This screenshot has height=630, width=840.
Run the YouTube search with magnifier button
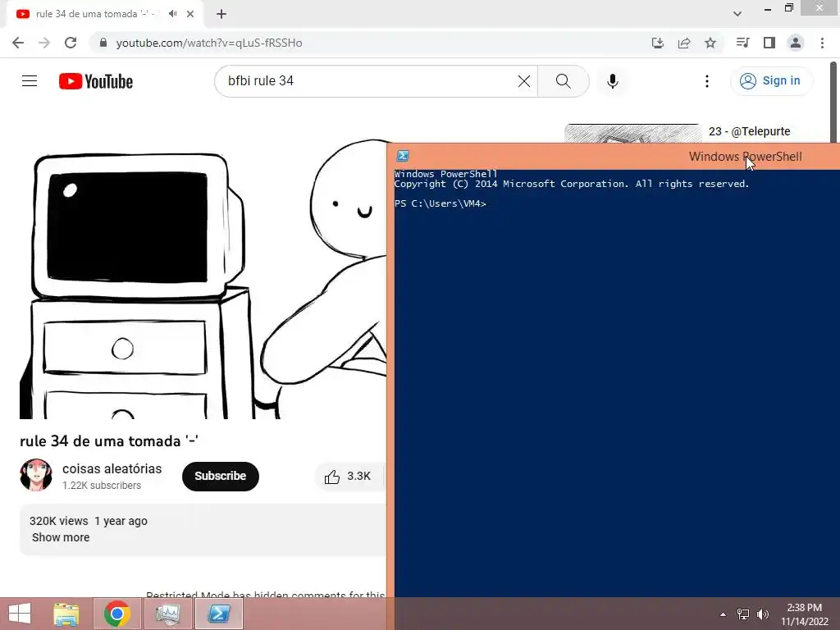pyautogui.click(x=563, y=81)
